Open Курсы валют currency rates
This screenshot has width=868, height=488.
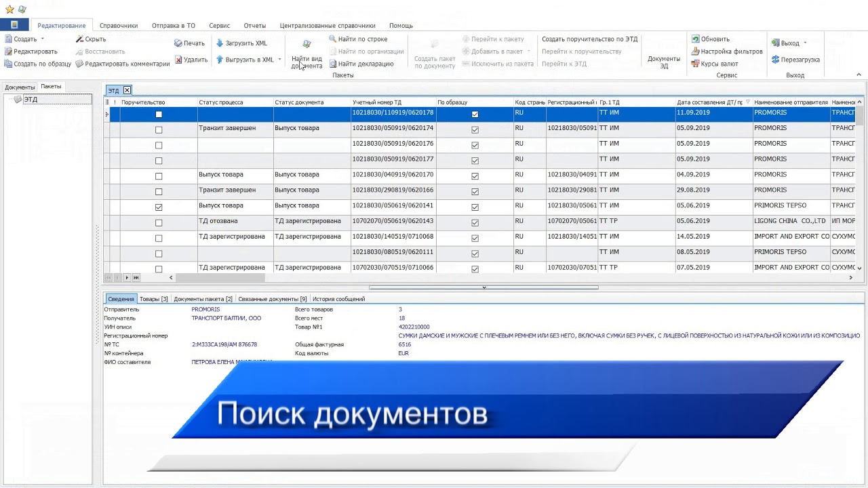click(715, 64)
